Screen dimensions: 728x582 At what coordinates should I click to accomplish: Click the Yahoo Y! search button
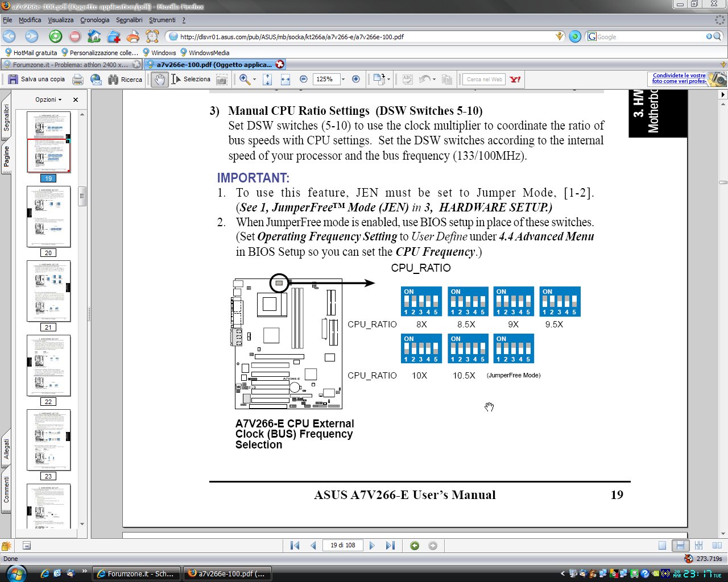point(515,80)
